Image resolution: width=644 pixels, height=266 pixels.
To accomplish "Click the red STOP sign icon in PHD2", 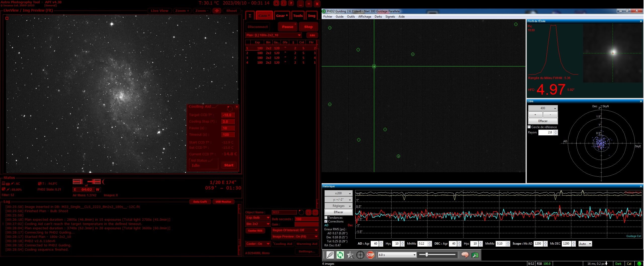I will (370, 255).
